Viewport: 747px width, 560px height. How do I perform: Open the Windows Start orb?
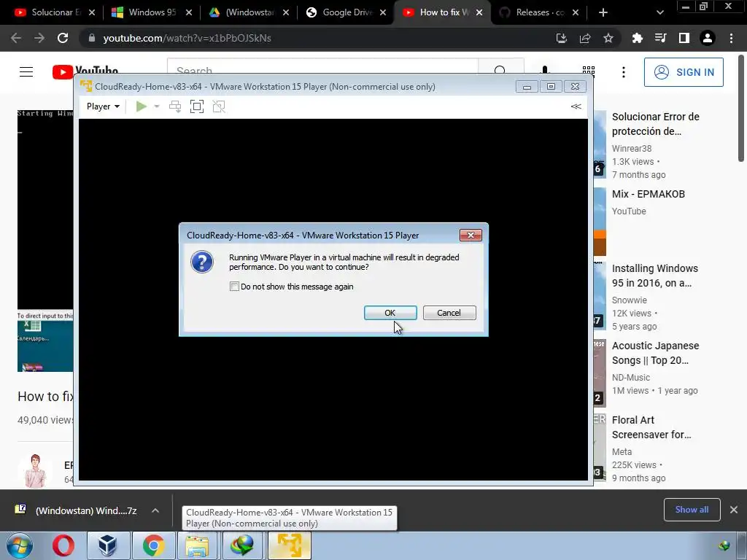click(20, 545)
